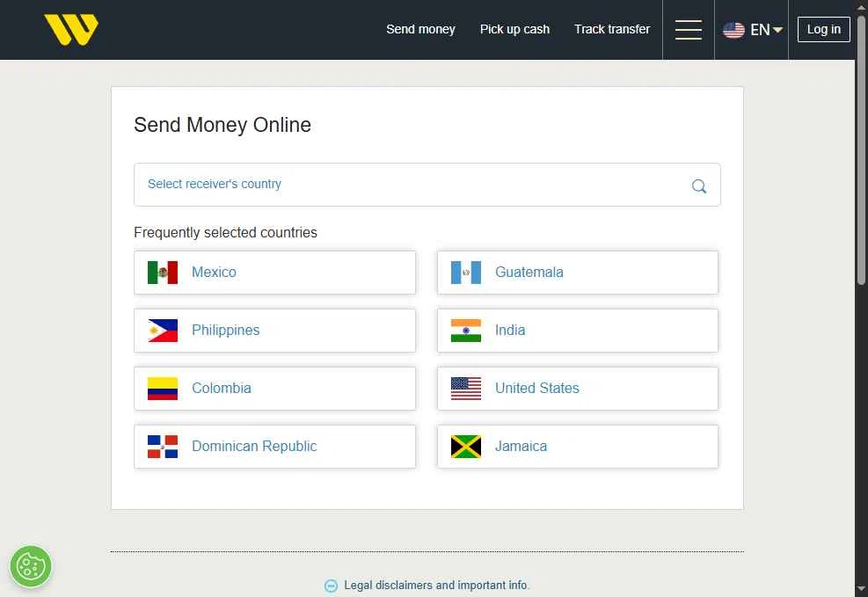Image resolution: width=868 pixels, height=597 pixels.
Task: Click the Guatemala flag icon
Action: 465,273
